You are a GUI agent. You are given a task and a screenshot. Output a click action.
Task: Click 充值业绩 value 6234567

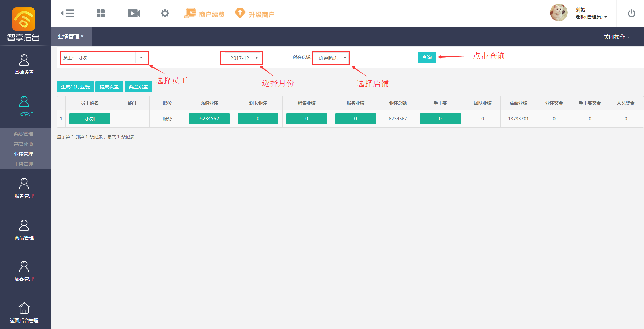pyautogui.click(x=209, y=119)
